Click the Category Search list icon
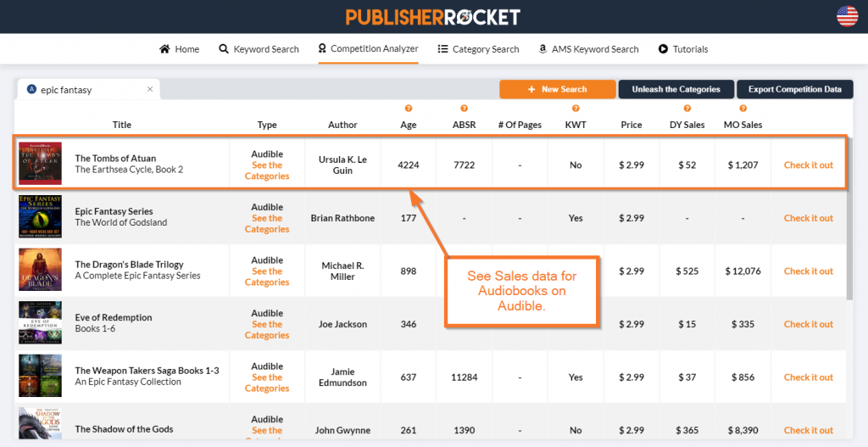The image size is (868, 447). click(442, 48)
